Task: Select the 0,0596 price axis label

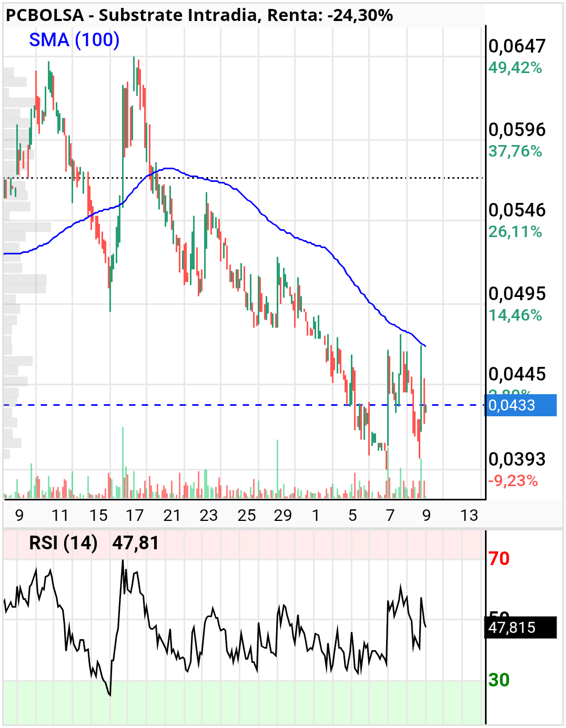Action: point(517,130)
